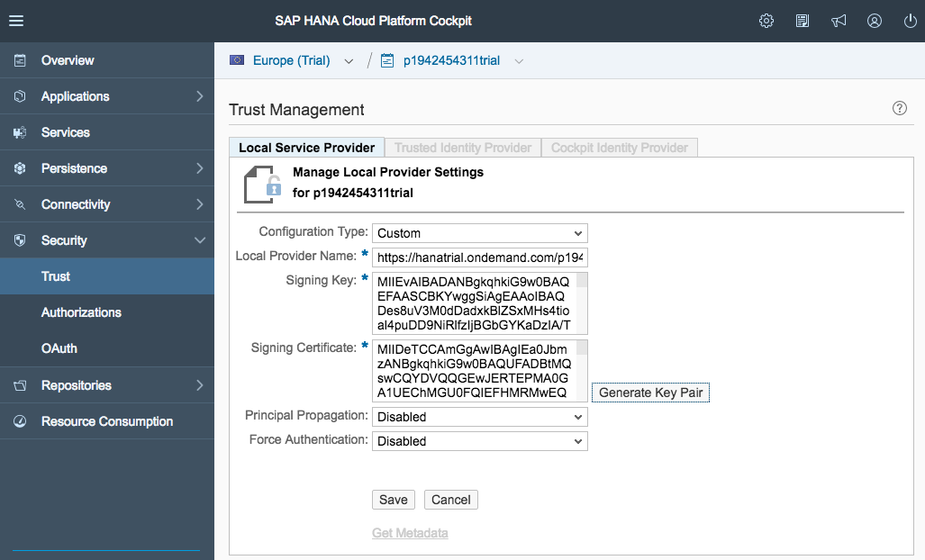Open the p1942454311trial account dropdown arrow
Screen dimensions: 925x560
tap(519, 61)
